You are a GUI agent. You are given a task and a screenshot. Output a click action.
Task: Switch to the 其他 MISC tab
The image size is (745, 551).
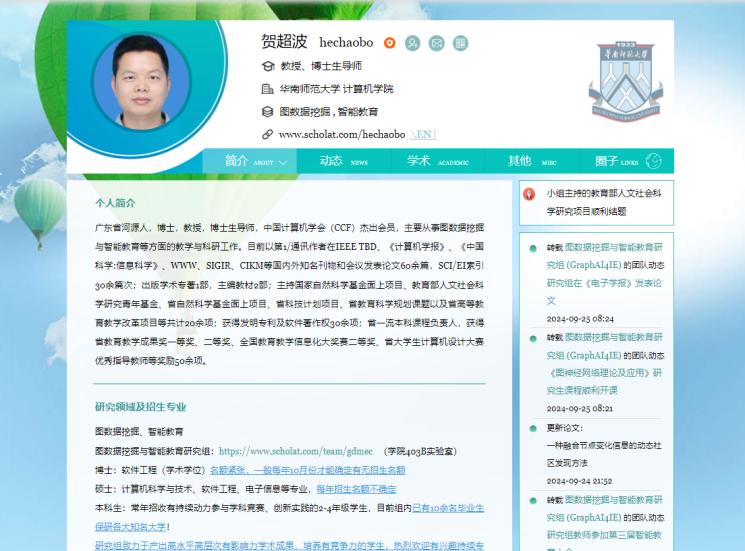(532, 161)
